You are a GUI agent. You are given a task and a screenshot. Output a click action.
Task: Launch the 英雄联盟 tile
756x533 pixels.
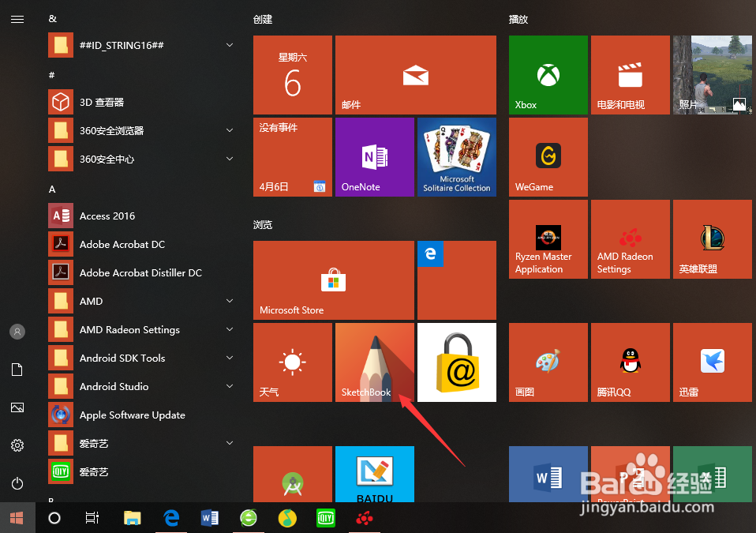[x=713, y=239]
